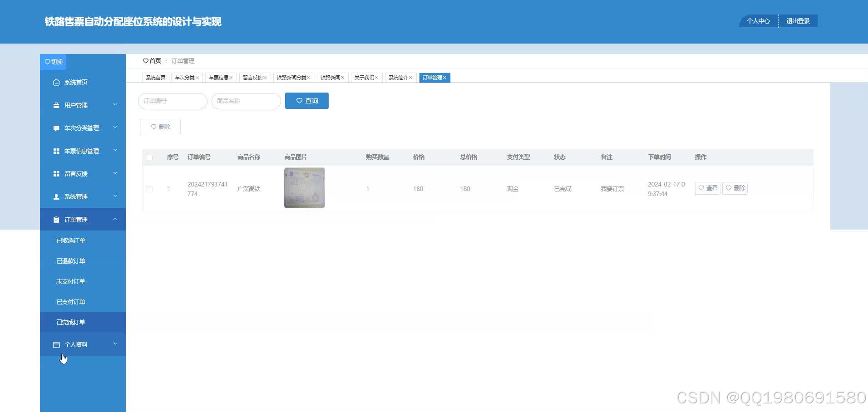Focus the 商品名称 search field
The image size is (868, 412).
coord(246,101)
